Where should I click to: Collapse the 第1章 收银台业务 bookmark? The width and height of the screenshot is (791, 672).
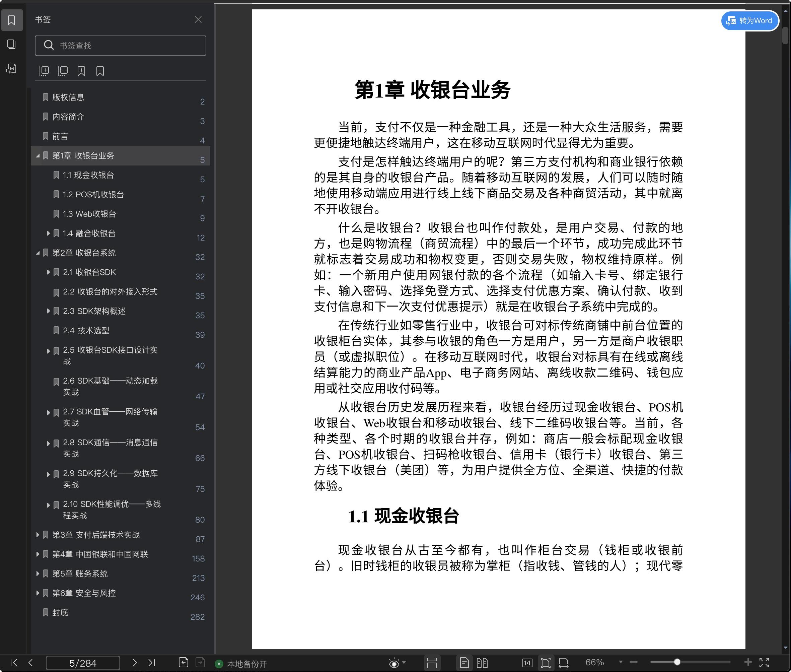[38, 156]
